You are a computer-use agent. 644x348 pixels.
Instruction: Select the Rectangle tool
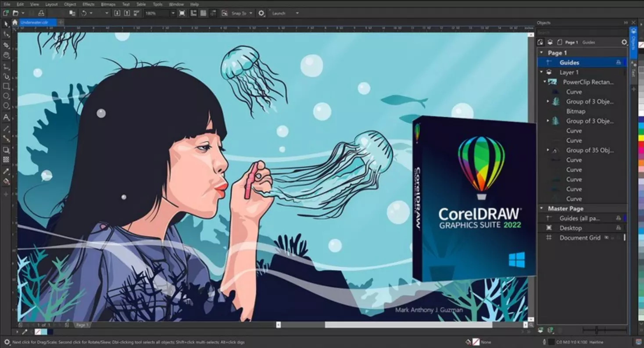pos(6,86)
